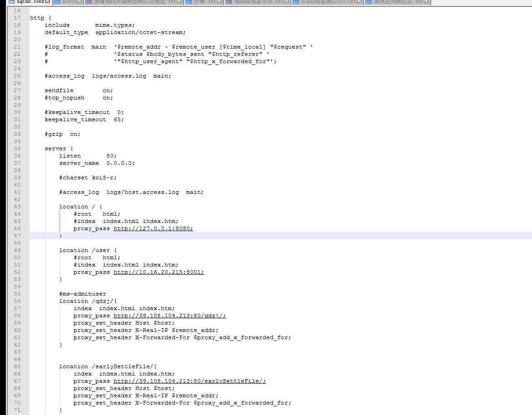Click the red closing brace on line 47
The height and width of the screenshot is (415, 532).
[x=61, y=236]
